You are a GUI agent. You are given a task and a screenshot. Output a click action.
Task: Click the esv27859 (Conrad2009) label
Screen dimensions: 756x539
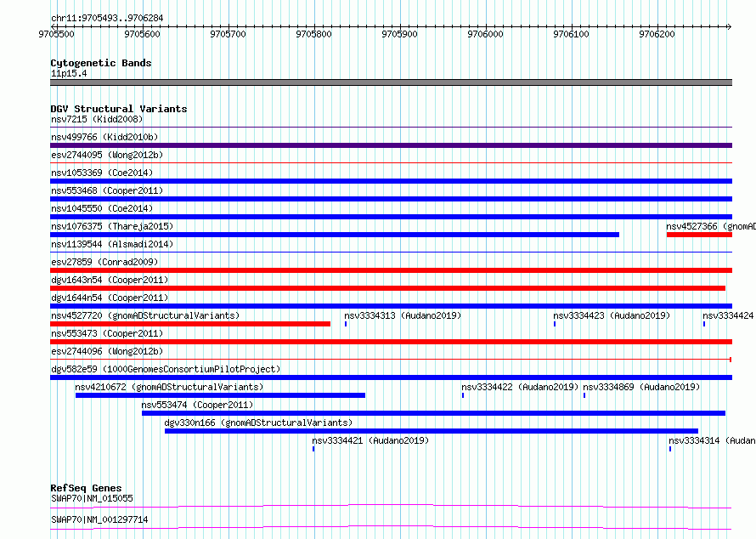[104, 262]
